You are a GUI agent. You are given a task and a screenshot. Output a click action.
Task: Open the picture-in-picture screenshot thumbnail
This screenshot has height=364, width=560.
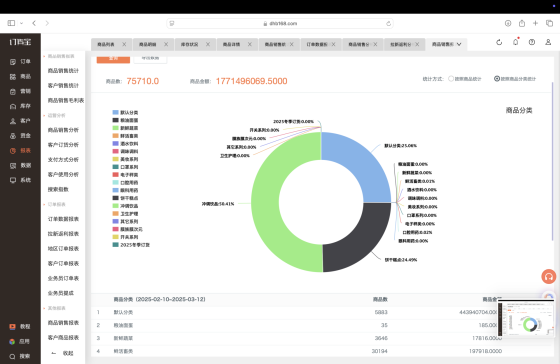tap(525, 319)
